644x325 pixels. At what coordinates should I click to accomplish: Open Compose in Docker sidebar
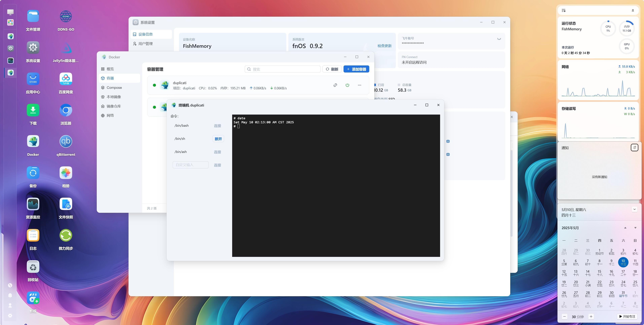tap(119, 87)
